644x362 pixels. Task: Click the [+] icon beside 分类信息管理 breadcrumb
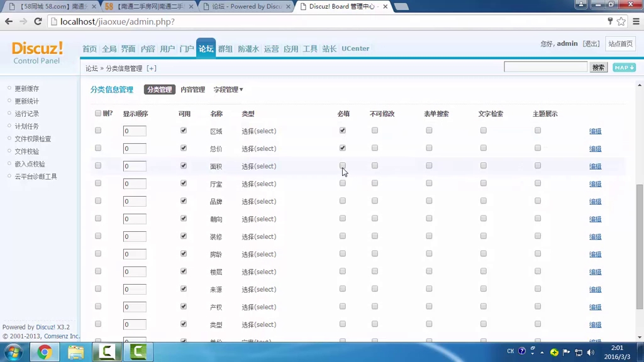point(151,68)
